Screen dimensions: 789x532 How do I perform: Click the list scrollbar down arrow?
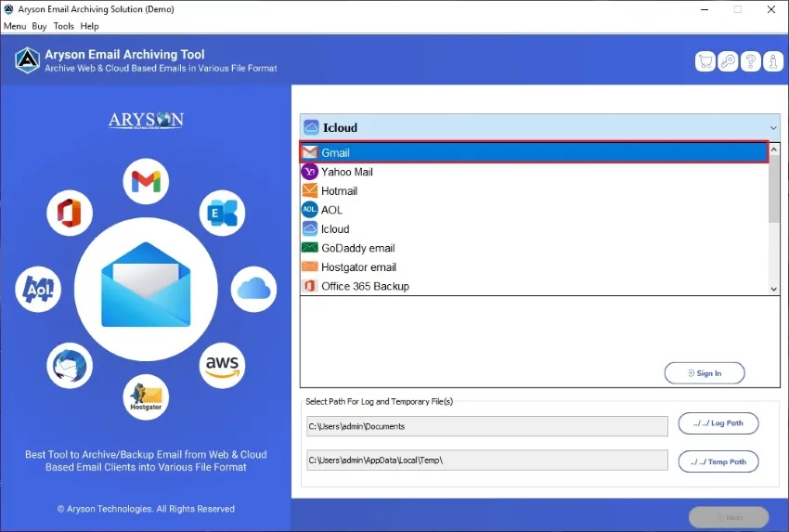coord(774,289)
